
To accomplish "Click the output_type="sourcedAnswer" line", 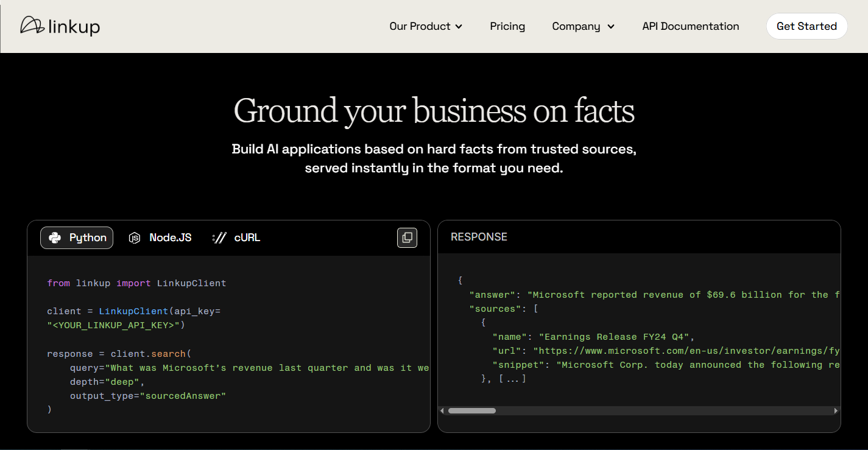I will click(148, 396).
